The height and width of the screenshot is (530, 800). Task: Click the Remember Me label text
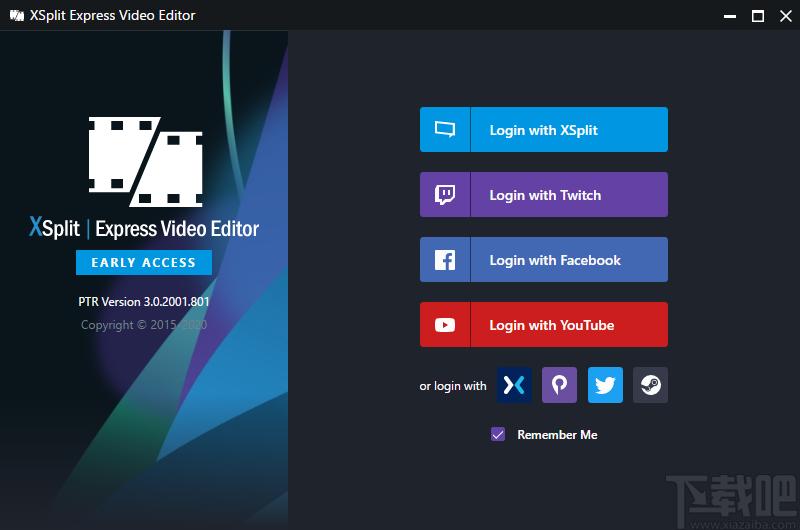point(557,435)
